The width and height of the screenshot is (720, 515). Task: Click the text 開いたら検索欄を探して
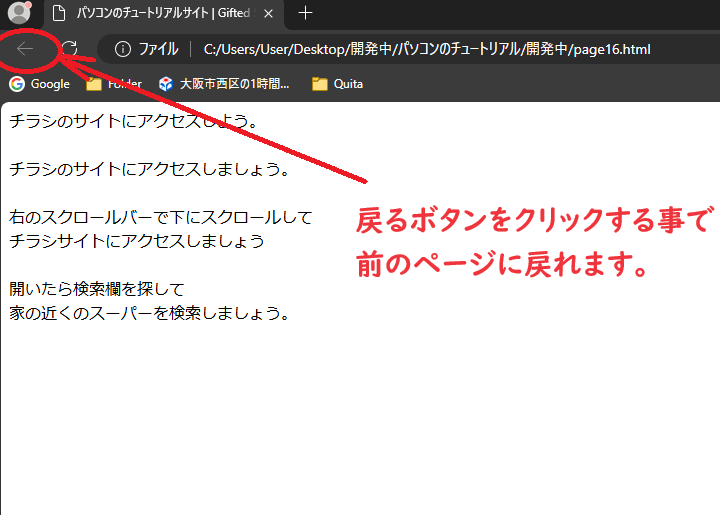(x=97, y=289)
